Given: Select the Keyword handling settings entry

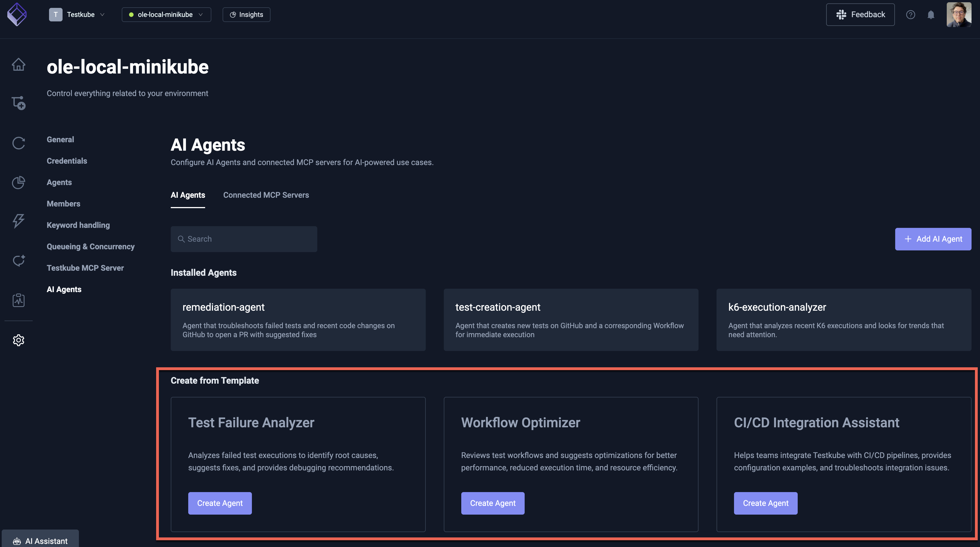Looking at the screenshot, I should [78, 225].
